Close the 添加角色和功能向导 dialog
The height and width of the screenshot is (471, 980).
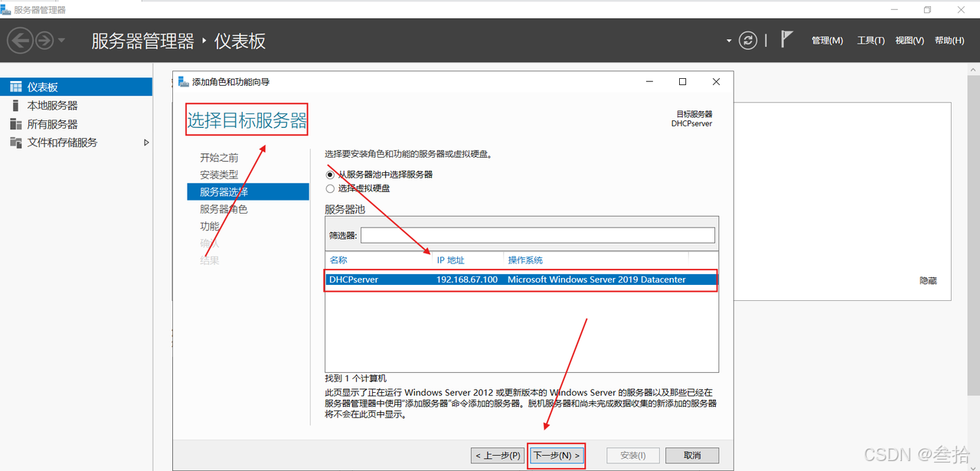tap(716, 82)
